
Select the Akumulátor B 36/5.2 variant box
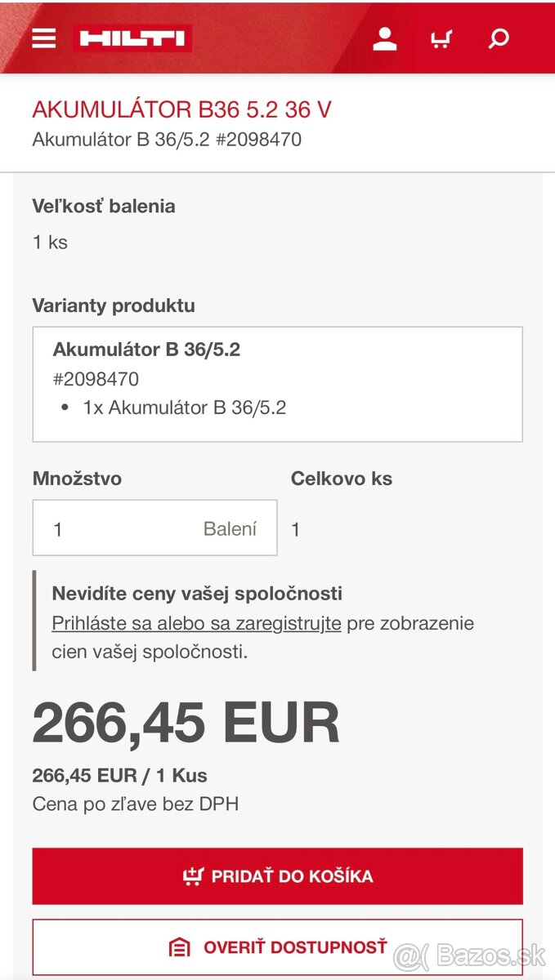tap(277, 384)
